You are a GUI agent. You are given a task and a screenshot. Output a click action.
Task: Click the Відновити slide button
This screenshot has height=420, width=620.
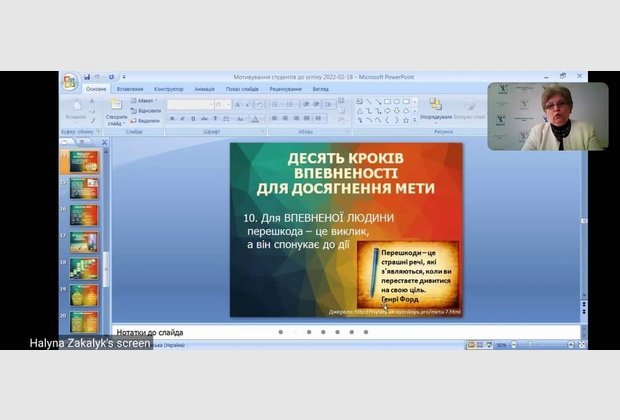[x=146, y=111]
